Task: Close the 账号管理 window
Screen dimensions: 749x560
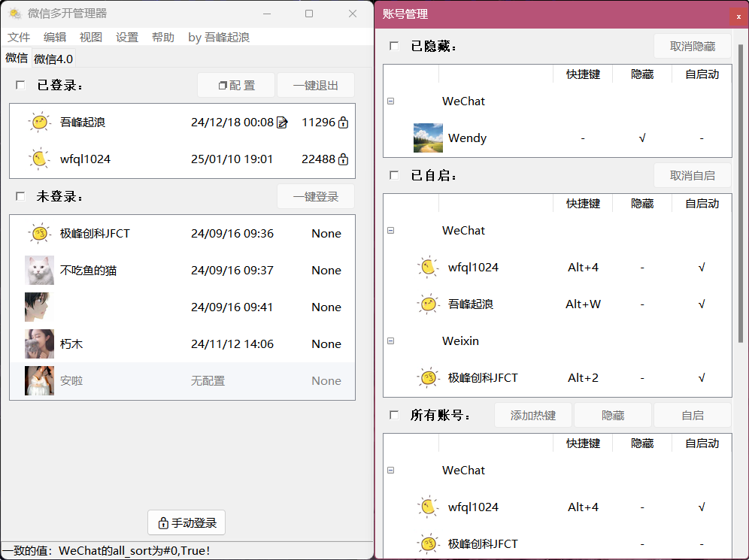Action: (x=738, y=17)
